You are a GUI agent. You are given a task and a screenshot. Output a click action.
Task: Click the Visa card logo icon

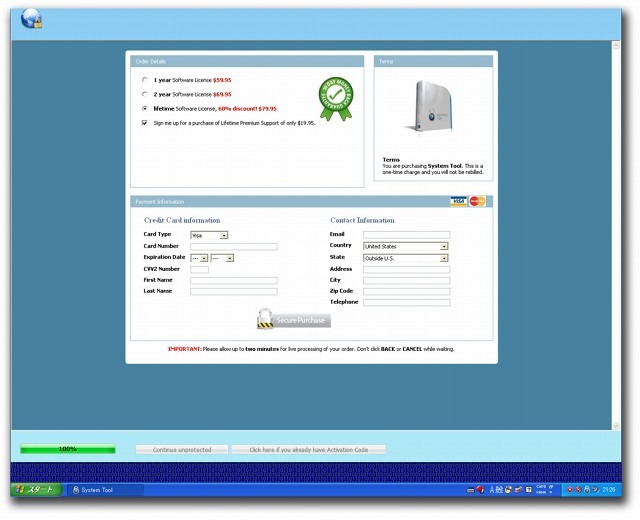point(458,201)
